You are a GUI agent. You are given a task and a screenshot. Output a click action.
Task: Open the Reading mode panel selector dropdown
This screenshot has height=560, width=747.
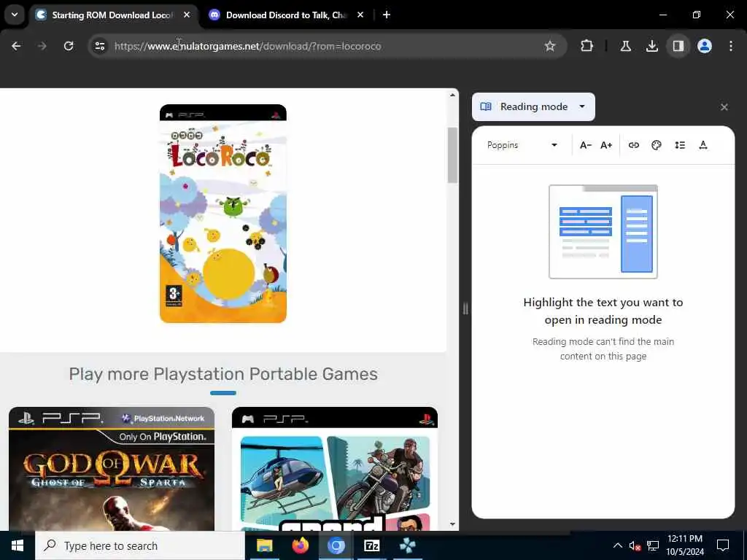pyautogui.click(x=533, y=106)
